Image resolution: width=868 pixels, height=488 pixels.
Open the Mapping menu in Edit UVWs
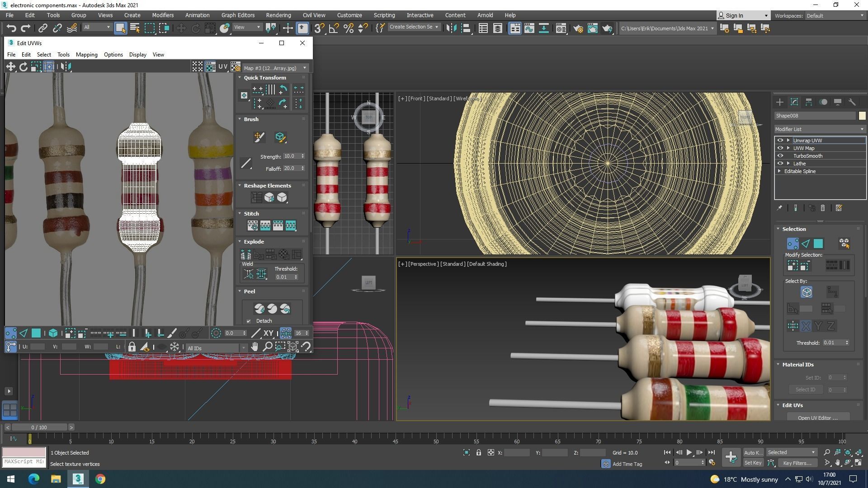click(x=86, y=55)
